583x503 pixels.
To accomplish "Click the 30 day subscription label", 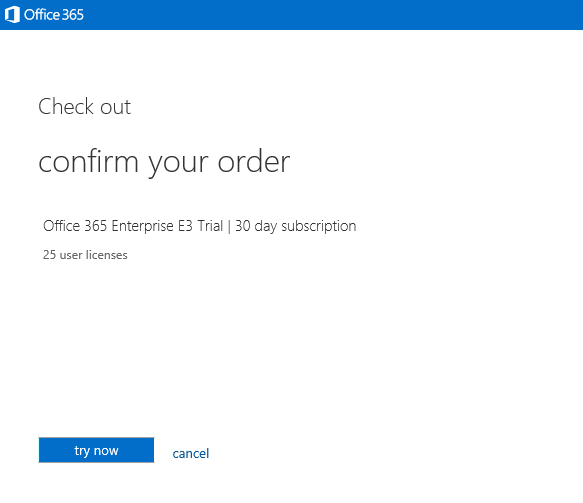I will (296, 226).
